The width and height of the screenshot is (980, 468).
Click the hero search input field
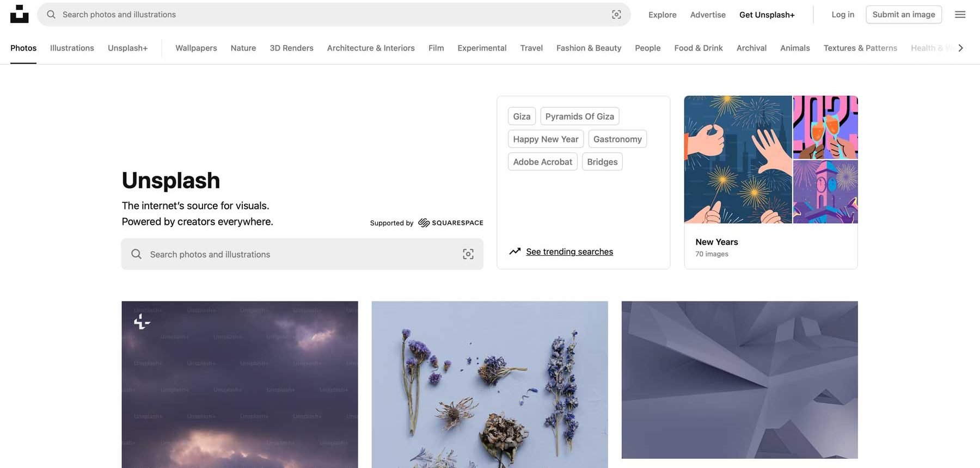click(x=302, y=254)
